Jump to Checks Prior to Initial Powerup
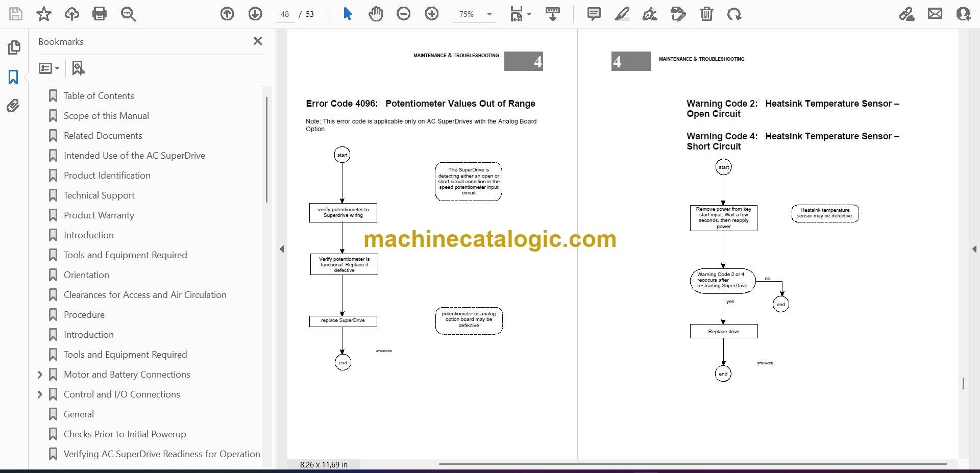 click(x=125, y=434)
